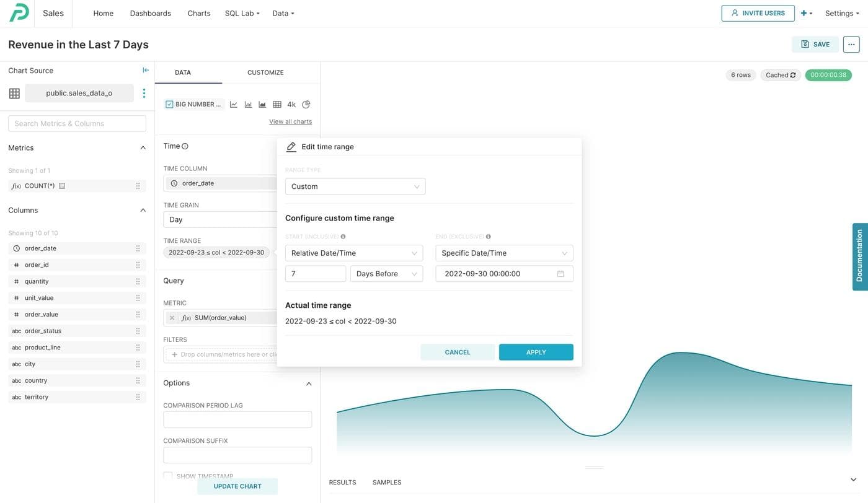
Task: Click the Search Metrics & Columns field
Action: pyautogui.click(x=77, y=123)
